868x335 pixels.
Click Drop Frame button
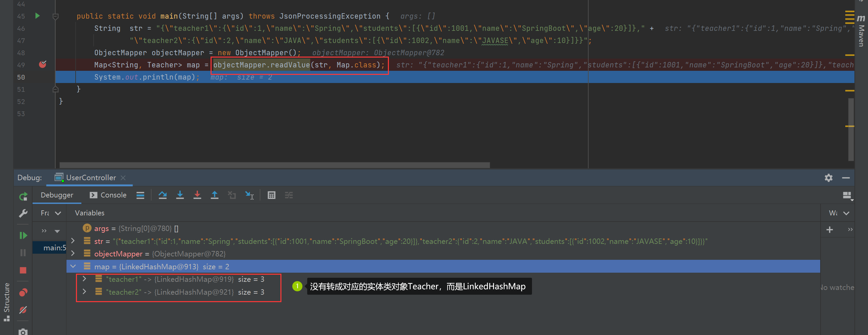coord(232,195)
